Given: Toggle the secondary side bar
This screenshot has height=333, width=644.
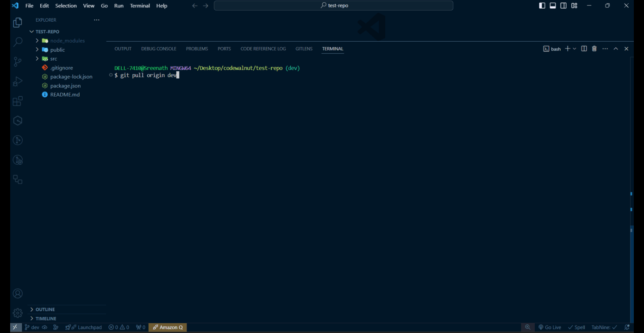Looking at the screenshot, I should (563, 6).
